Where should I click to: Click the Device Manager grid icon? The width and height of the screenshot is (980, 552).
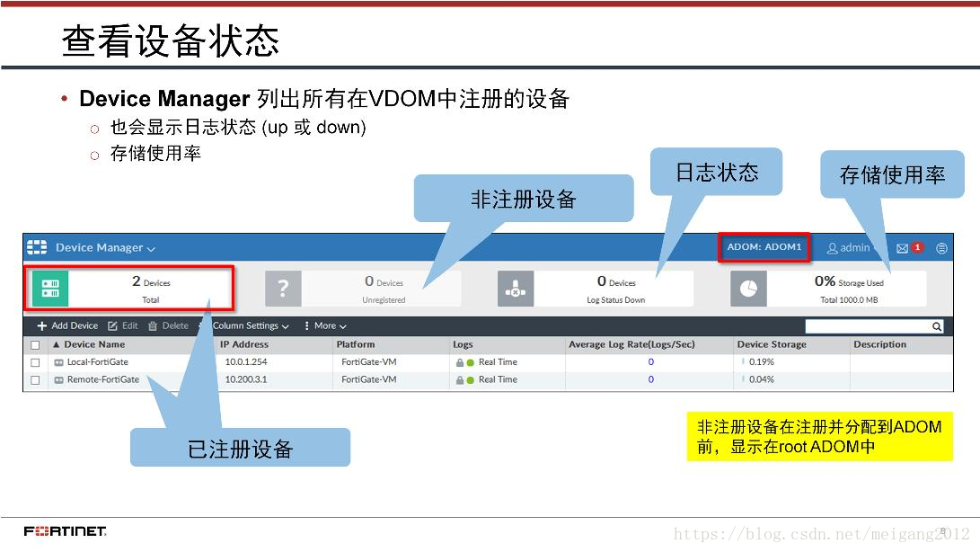[37, 247]
